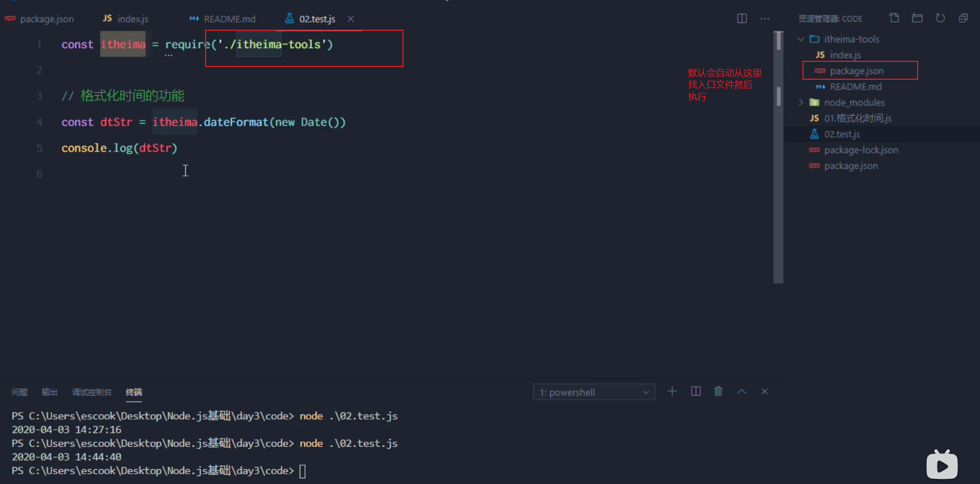Switch to the 输出 panel tab
The image size is (980, 484).
click(x=50, y=392)
